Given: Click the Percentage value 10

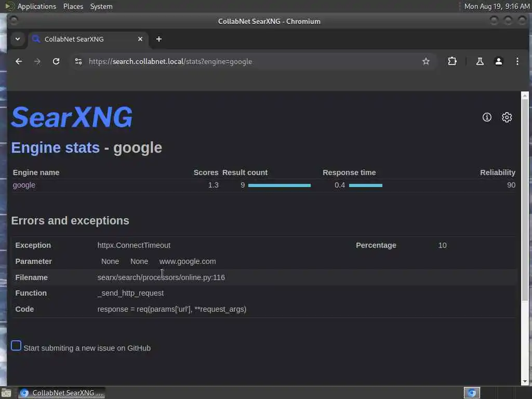Looking at the screenshot, I should pos(442,245).
